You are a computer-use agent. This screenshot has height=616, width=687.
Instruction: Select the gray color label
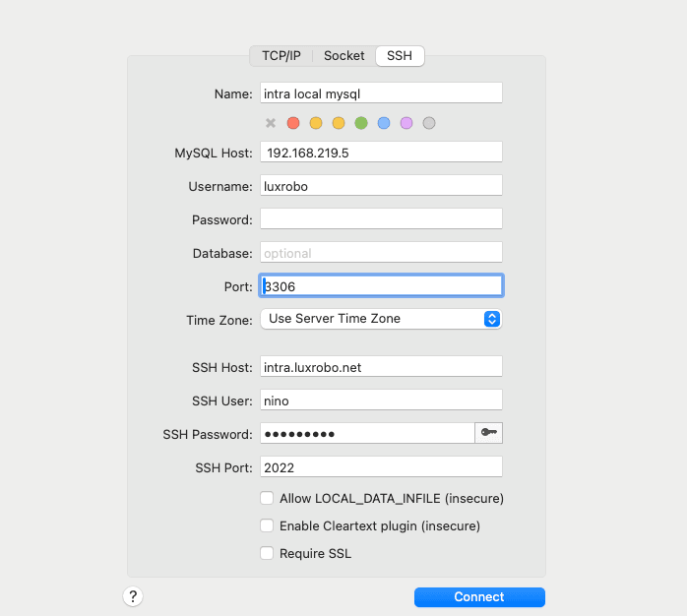pyautogui.click(x=429, y=123)
